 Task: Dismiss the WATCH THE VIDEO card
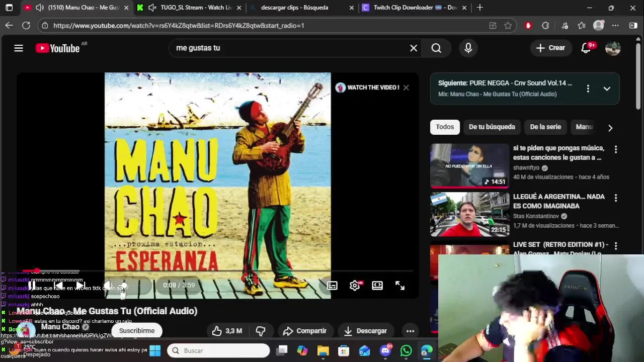tap(406, 87)
